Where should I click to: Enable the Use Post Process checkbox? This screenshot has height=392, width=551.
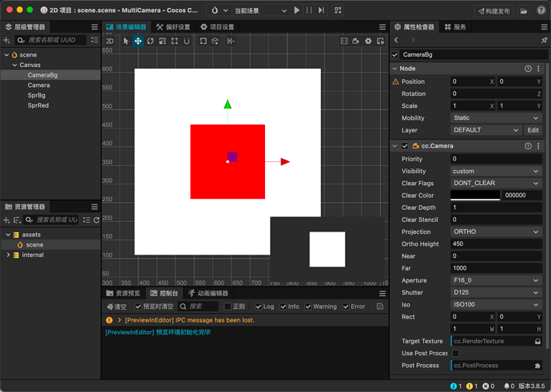[x=455, y=354]
